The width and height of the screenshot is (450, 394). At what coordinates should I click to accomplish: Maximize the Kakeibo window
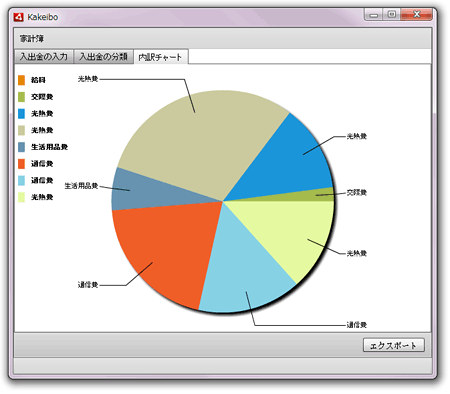(392, 15)
